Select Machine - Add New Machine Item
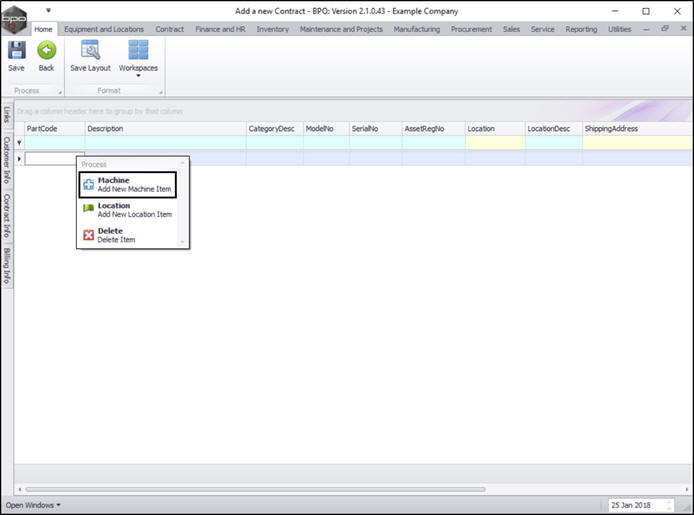The width and height of the screenshot is (694, 515). click(128, 184)
